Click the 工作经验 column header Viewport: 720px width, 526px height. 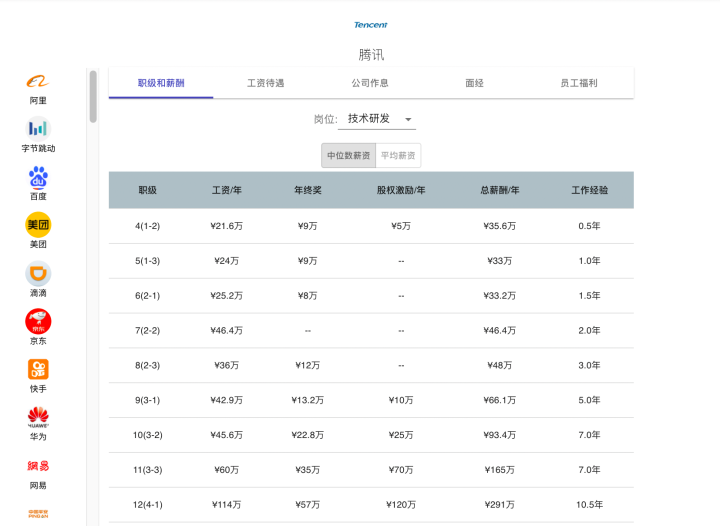(590, 190)
